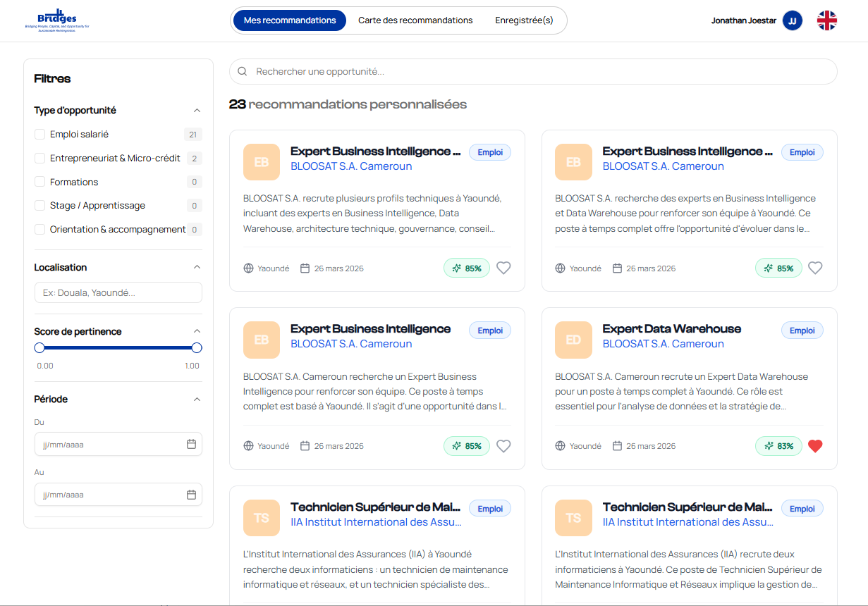Click the date calendar icon on Expert Data Warehouse card
Image resolution: width=868 pixels, height=606 pixels.
(617, 446)
